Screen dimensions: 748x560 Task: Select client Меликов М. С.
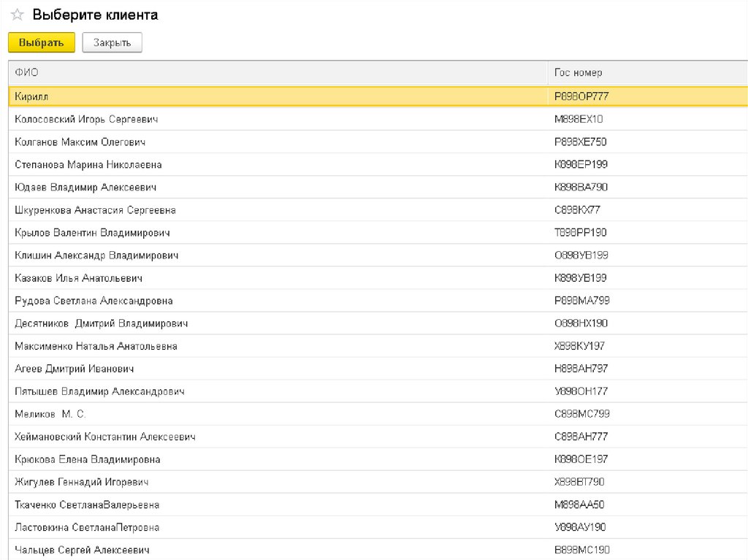[x=50, y=414]
